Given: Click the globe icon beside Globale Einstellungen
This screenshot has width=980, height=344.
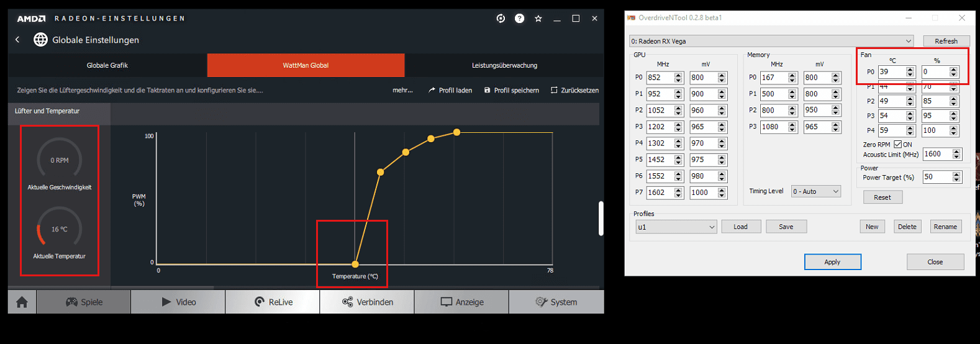Looking at the screenshot, I should pos(40,40).
